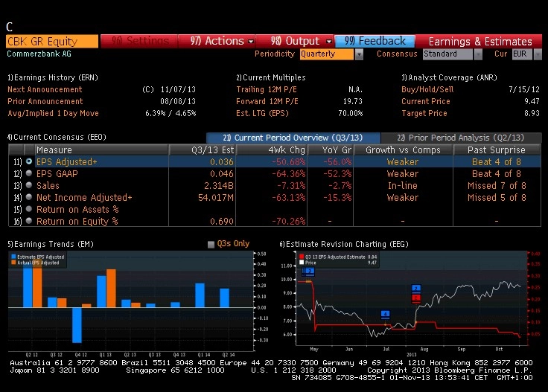Click the blue marker labeled 4 near July
Image resolution: width=548 pixels, height=392 pixels.
385,315
